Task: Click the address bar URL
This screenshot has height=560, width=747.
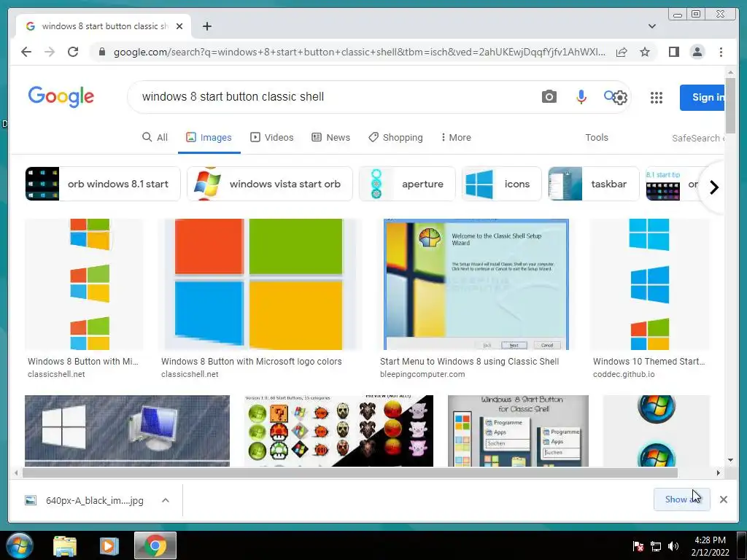Action: coord(360,52)
